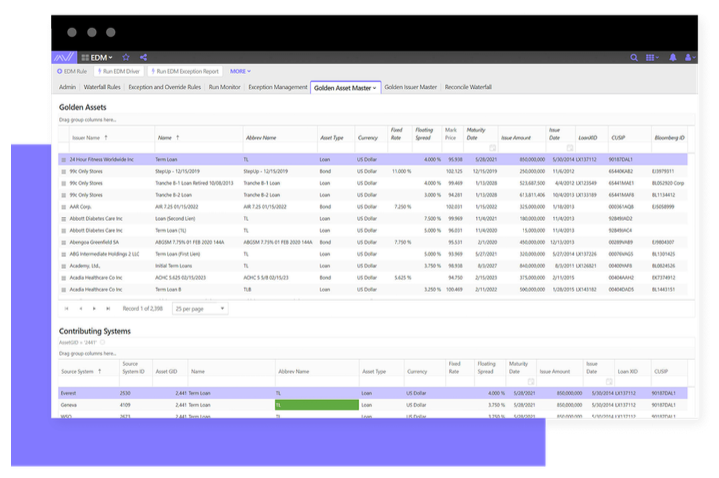
Task: Expand the MORE actions dropdown
Action: (x=240, y=72)
